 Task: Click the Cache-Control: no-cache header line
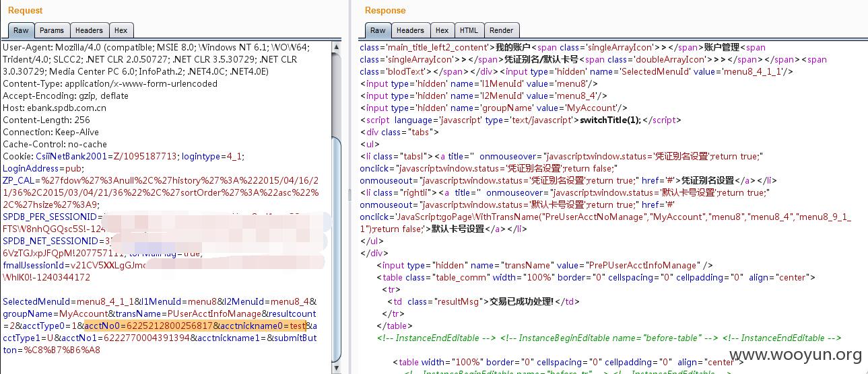coord(55,144)
